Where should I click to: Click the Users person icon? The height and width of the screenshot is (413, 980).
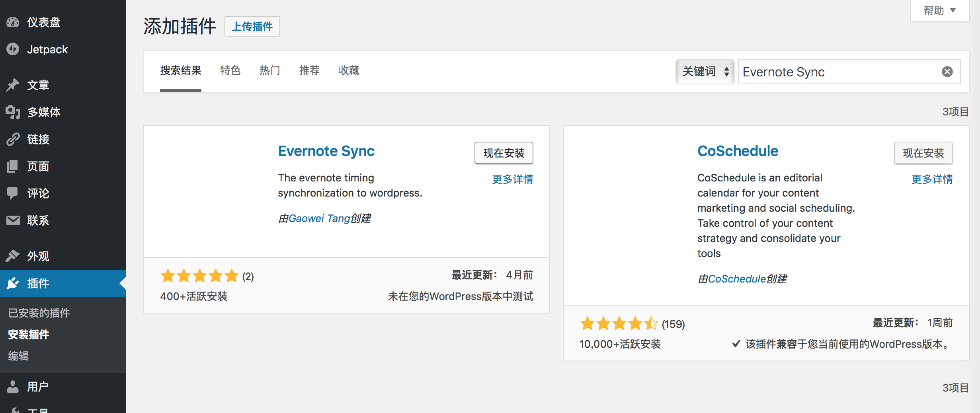[13, 386]
